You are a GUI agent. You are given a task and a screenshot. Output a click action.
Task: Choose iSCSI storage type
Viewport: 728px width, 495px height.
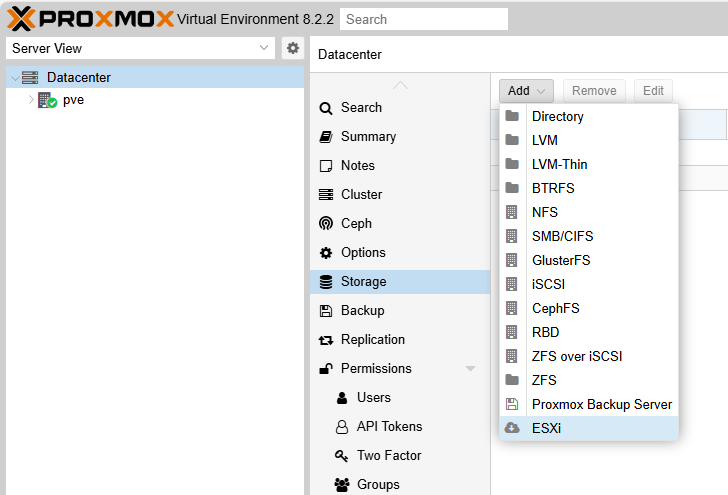pyautogui.click(x=589, y=284)
